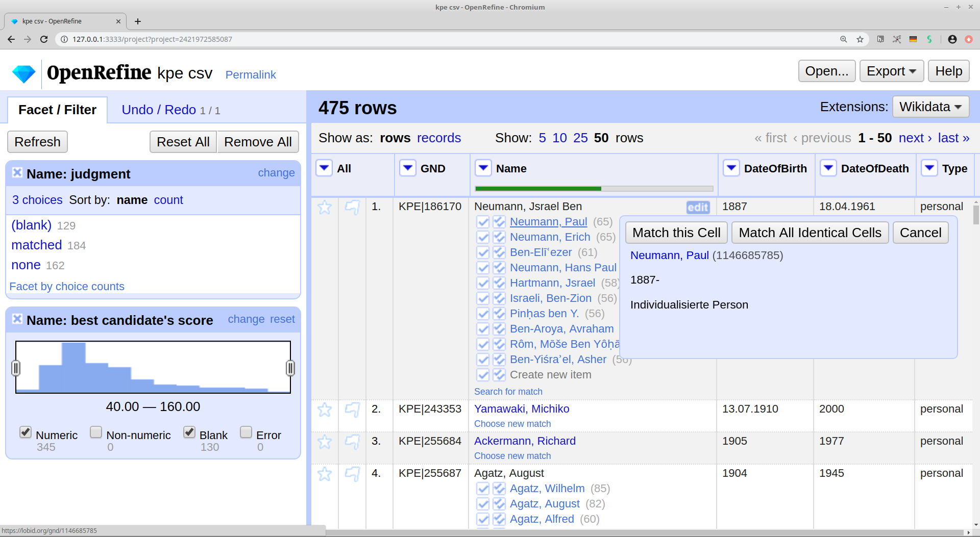Remove the Name: judgment facet
The height and width of the screenshot is (537, 980).
coord(17,172)
